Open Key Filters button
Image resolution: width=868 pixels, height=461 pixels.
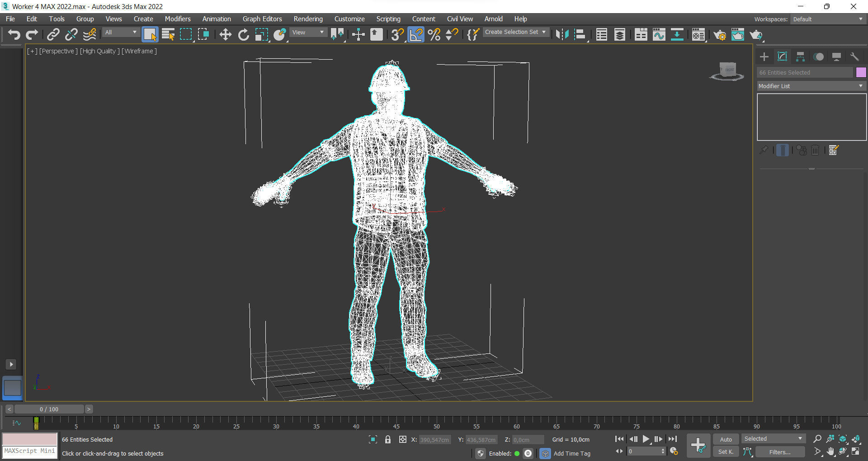coord(780,452)
